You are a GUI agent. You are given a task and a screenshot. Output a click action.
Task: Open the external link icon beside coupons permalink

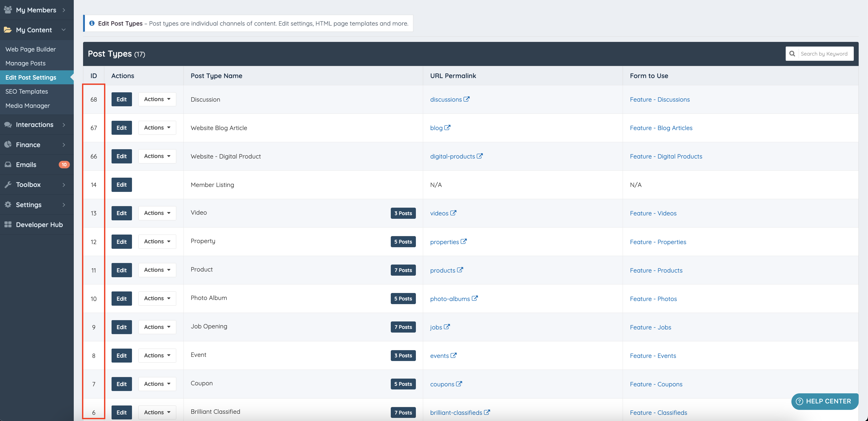click(x=460, y=384)
